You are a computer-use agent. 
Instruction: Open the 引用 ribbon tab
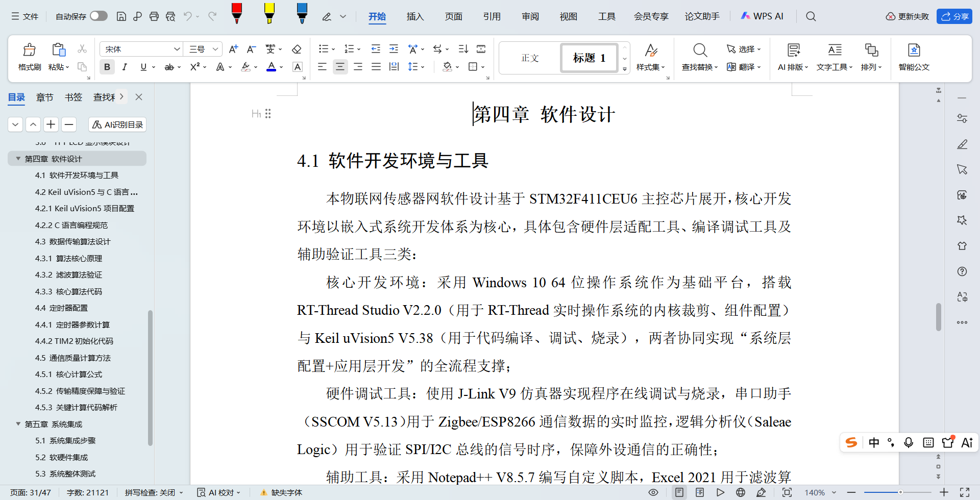tap(492, 16)
